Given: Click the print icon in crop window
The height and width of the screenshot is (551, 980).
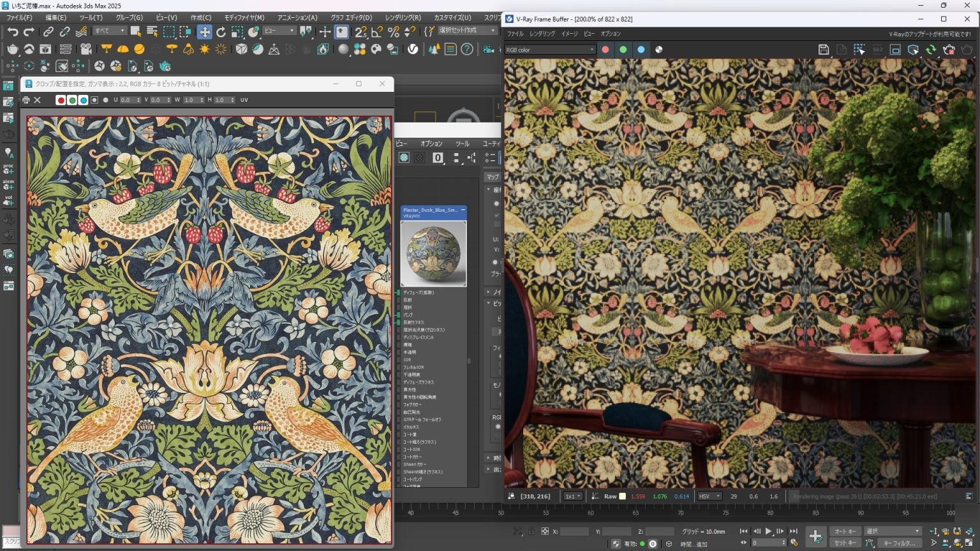Looking at the screenshot, I should tap(26, 100).
